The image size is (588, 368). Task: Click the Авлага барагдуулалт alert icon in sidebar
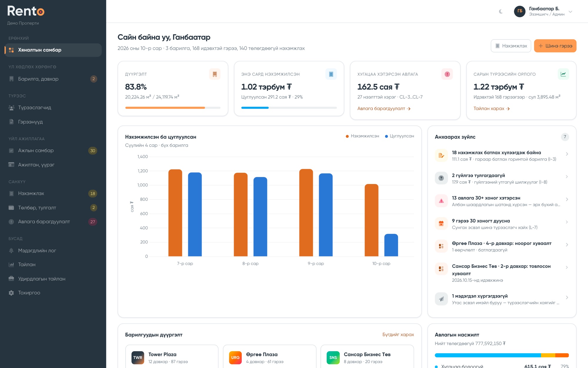point(11,222)
